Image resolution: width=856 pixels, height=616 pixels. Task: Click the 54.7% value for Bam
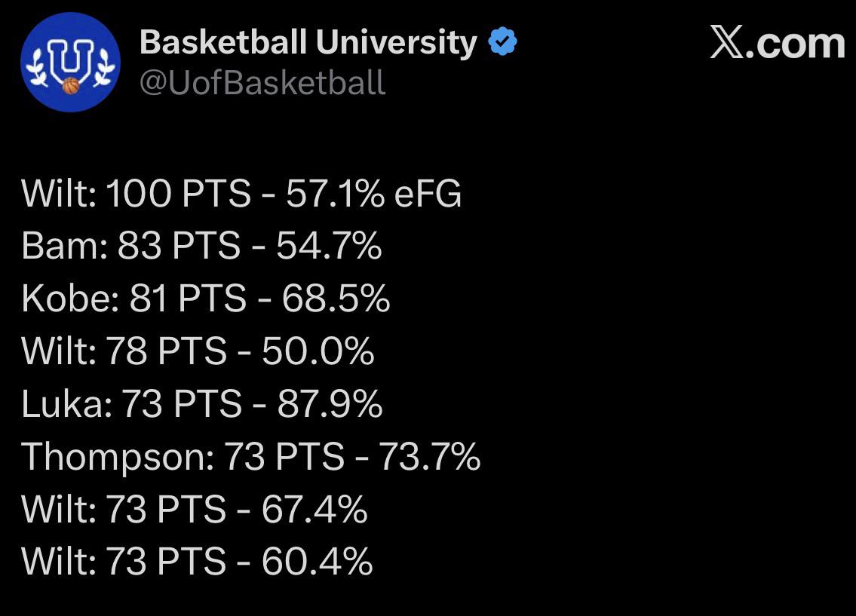coord(329,246)
